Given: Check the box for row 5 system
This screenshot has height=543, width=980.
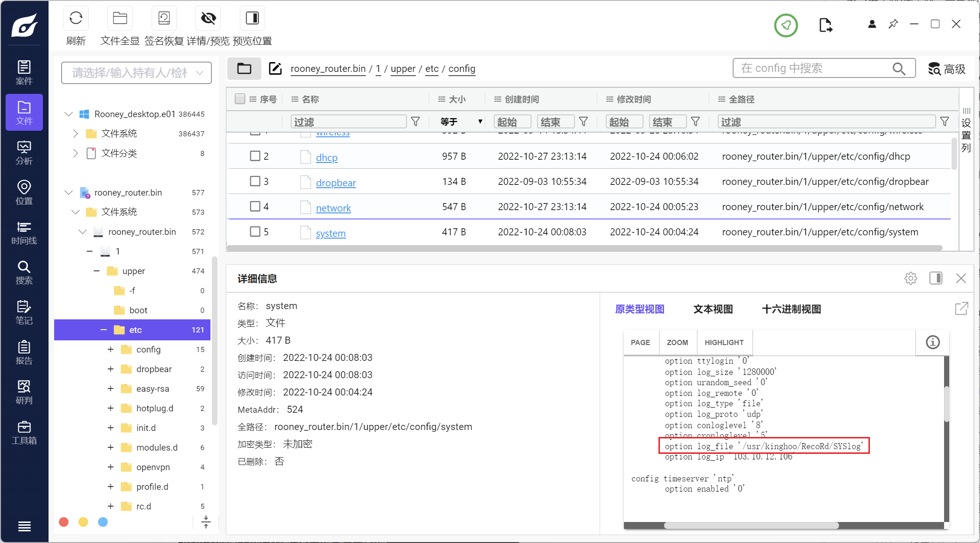Looking at the screenshot, I should click(x=255, y=232).
